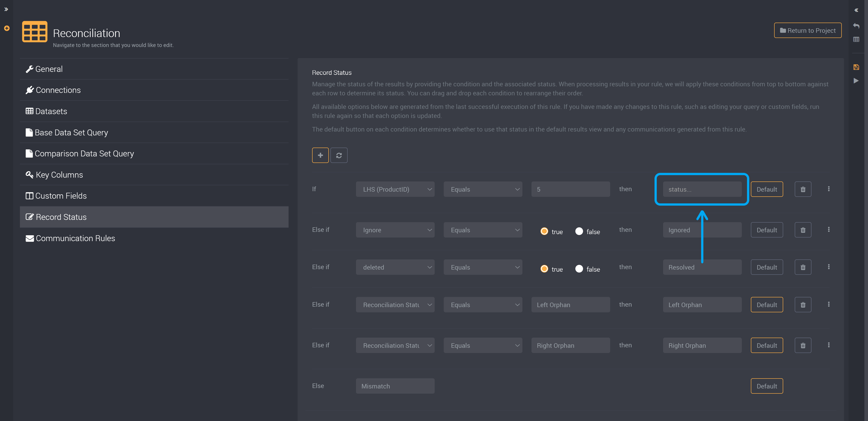Click Return to Project button
868x421 pixels.
point(808,30)
